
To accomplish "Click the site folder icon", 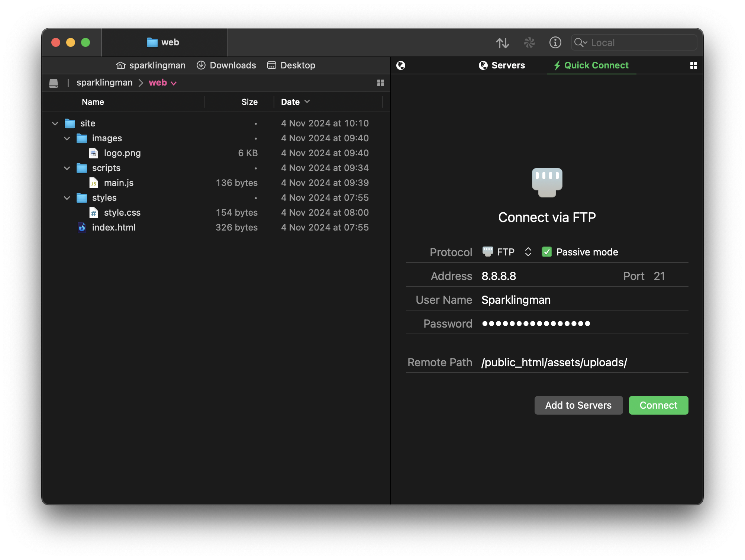I will [70, 123].
